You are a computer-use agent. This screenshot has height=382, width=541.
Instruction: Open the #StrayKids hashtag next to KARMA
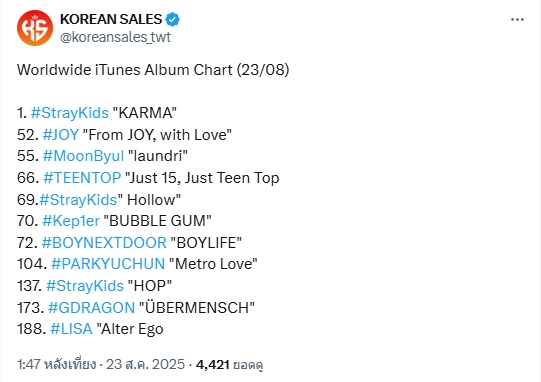70,113
